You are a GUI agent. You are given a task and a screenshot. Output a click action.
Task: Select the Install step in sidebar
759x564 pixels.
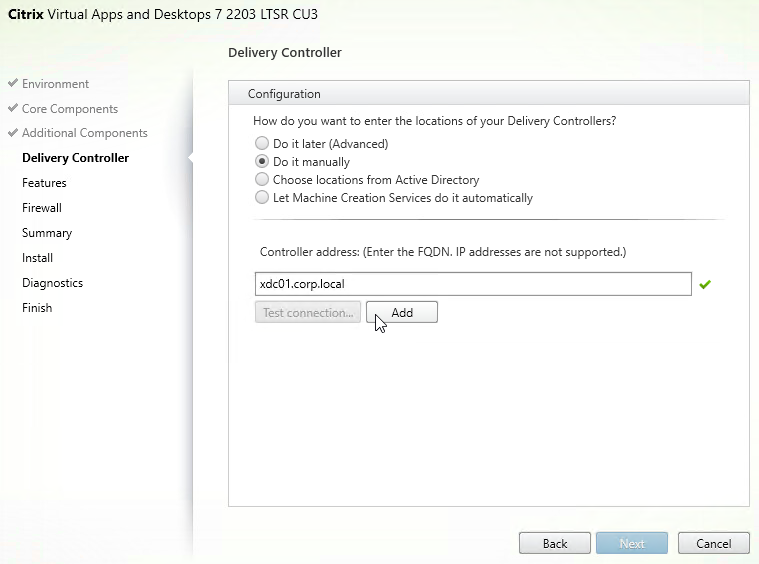point(37,258)
